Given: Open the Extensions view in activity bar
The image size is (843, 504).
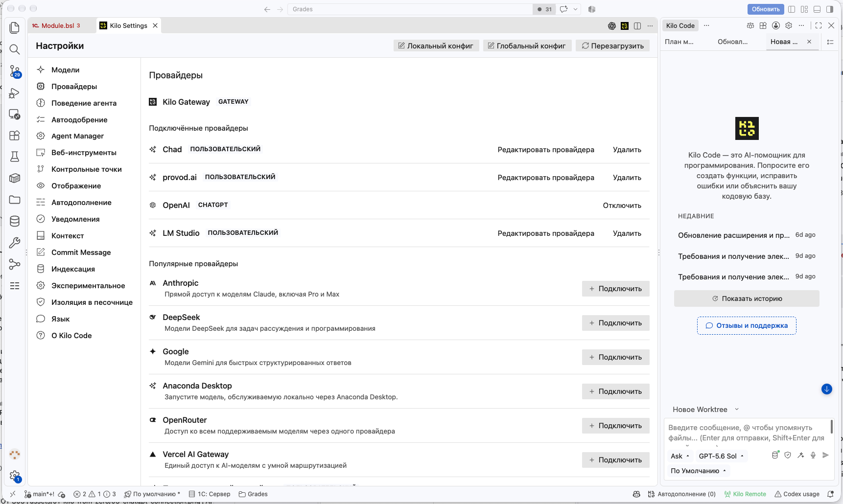Looking at the screenshot, I should click(x=15, y=136).
